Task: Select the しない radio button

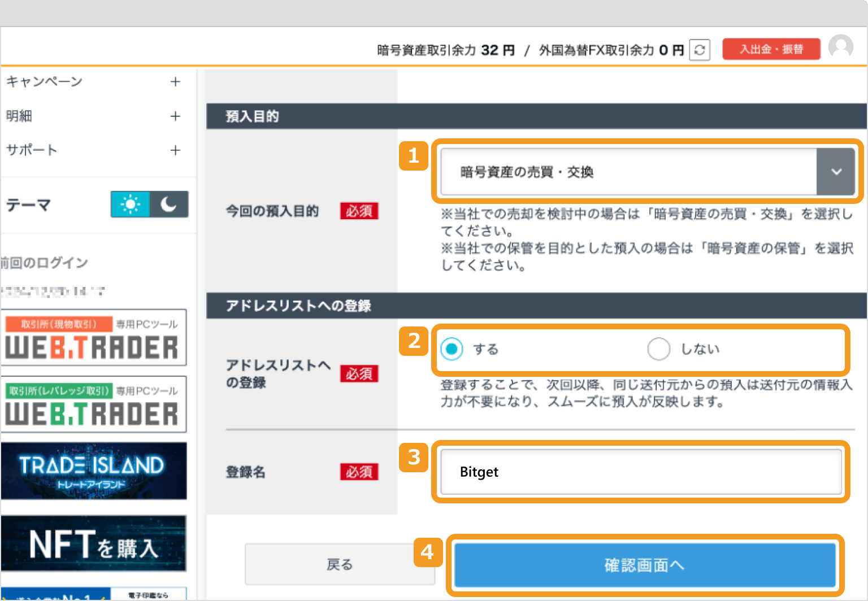Action: coord(658,349)
